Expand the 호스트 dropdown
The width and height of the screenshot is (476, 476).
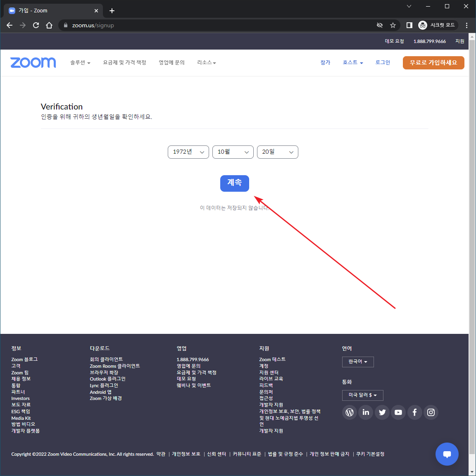[x=353, y=62]
